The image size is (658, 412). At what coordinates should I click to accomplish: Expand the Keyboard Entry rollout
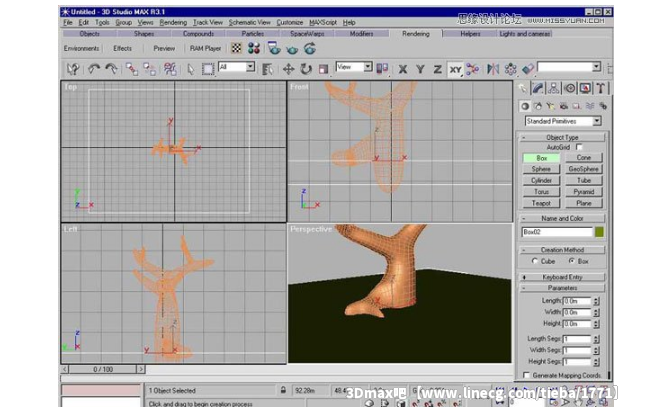click(562, 277)
